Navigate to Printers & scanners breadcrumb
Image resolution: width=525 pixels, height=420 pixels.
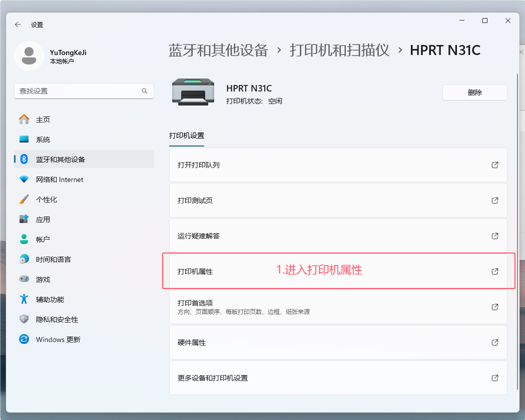tap(339, 50)
